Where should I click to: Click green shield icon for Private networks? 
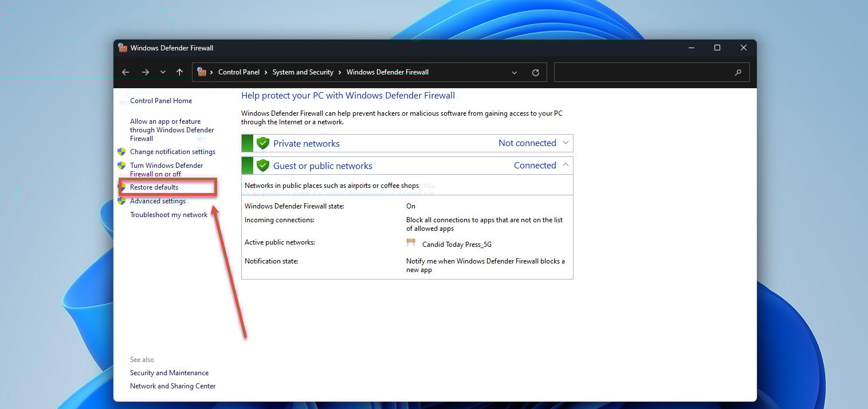263,143
